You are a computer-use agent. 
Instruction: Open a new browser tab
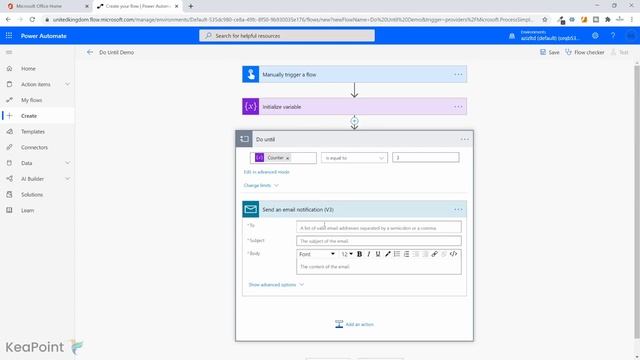191,6
